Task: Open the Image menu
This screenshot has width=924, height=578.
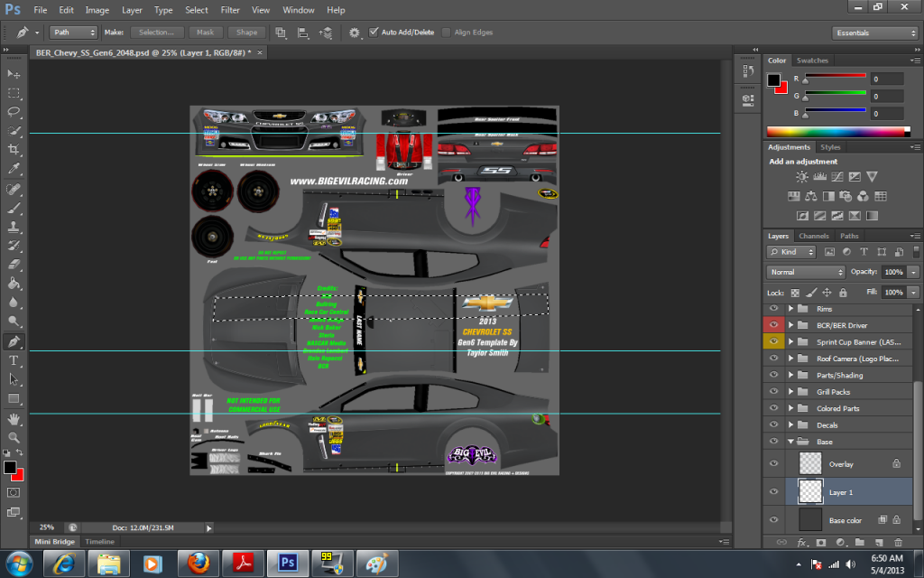Action: (97, 10)
